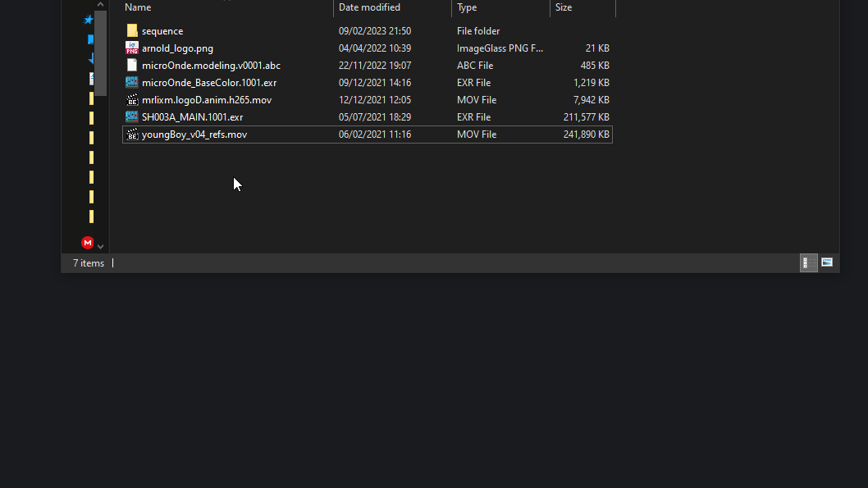Screen dimensions: 868x488
Task: Click the date 09/02/2023 21:50
Action: coord(375,31)
